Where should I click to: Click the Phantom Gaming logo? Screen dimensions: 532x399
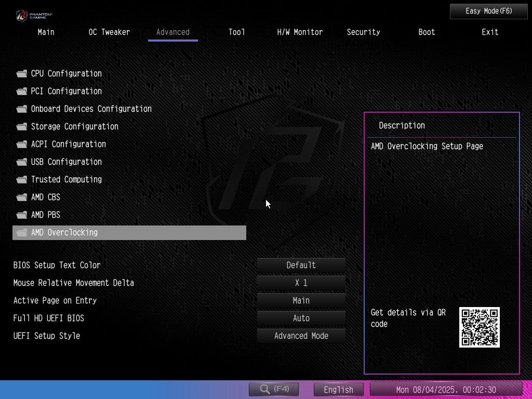34,16
